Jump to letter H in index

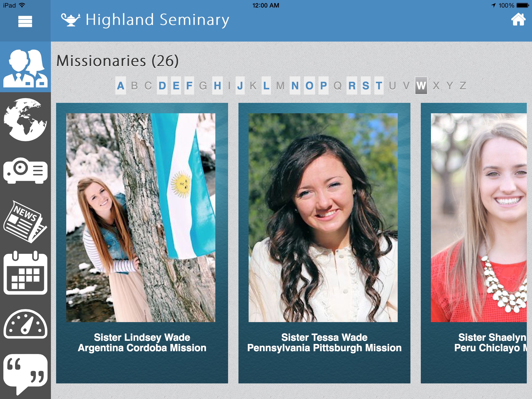(217, 85)
